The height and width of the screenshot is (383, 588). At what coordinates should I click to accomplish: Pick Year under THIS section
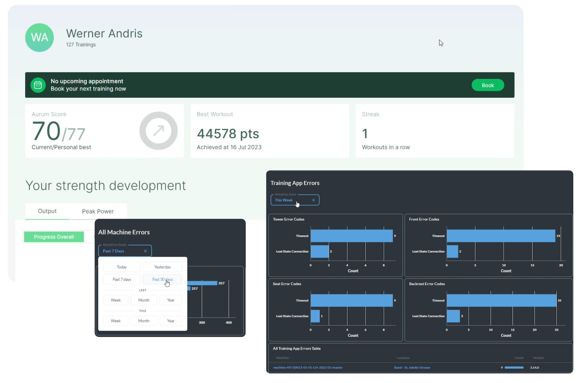point(171,321)
